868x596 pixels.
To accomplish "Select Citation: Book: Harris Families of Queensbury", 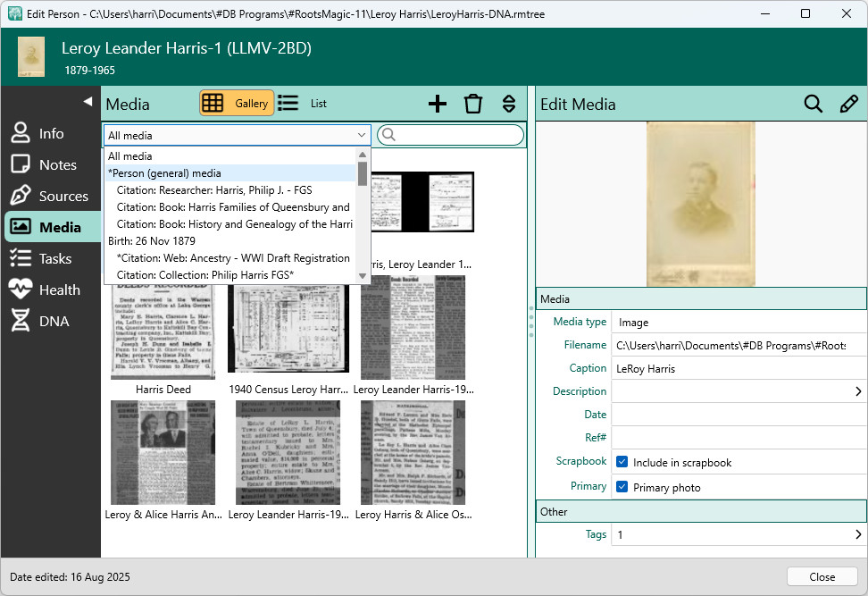I will [x=230, y=207].
